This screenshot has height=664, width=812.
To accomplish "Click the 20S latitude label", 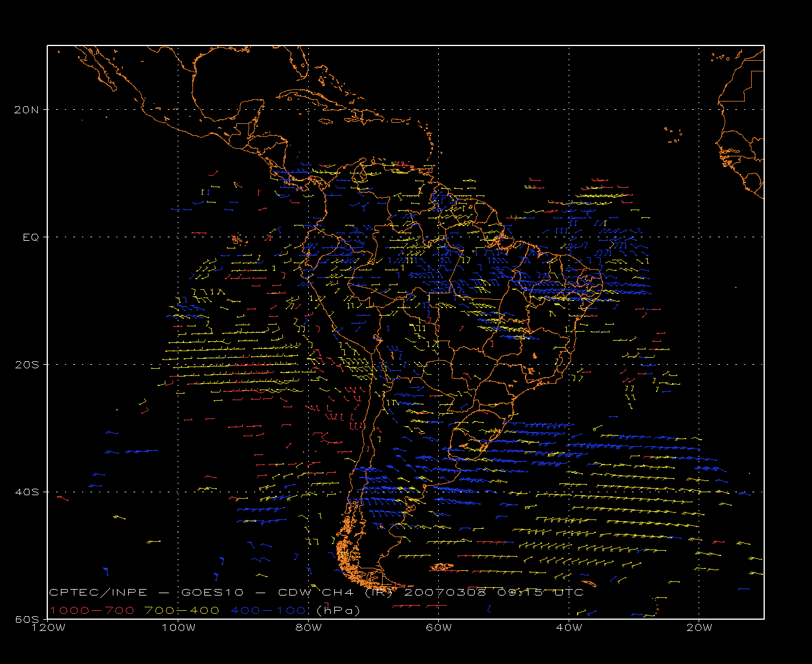I will [x=27, y=365].
